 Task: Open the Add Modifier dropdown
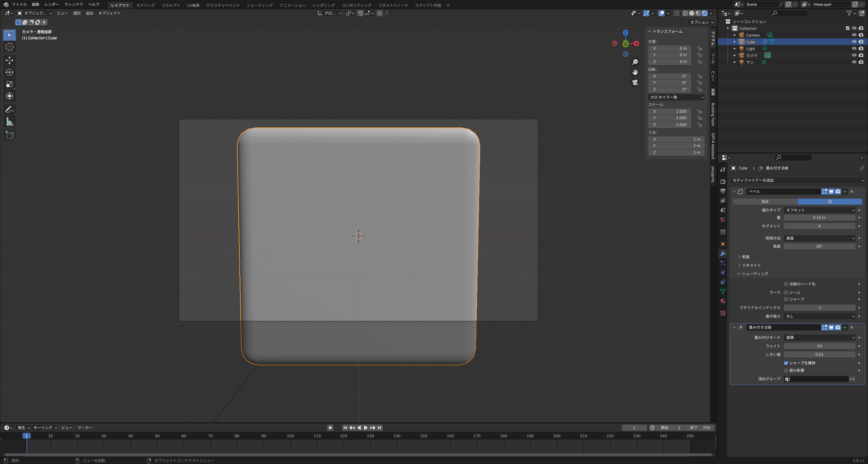pyautogui.click(x=797, y=180)
